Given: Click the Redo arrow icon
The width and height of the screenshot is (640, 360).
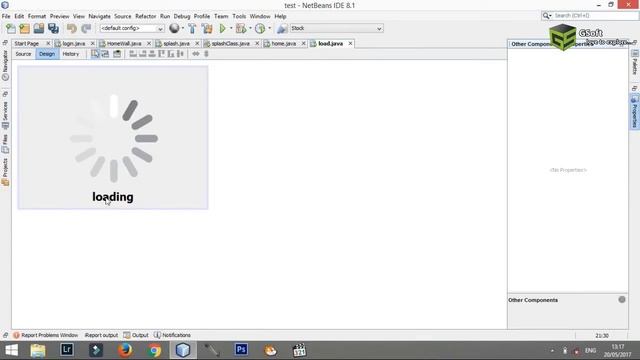Looking at the screenshot, I should 86,29.
